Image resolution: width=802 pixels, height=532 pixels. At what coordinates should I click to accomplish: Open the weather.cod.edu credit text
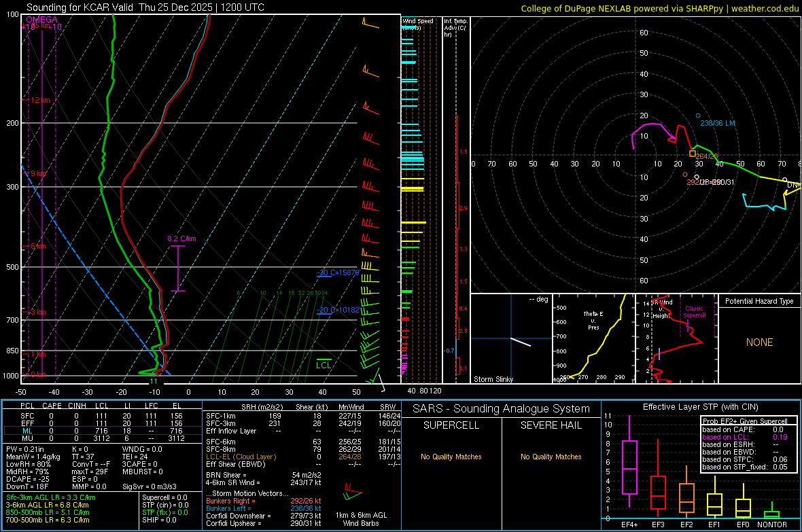click(x=660, y=8)
